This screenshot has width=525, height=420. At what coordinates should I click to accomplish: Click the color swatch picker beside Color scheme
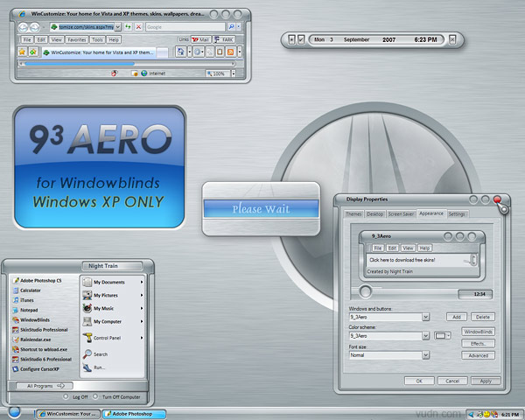pyautogui.click(x=443, y=336)
